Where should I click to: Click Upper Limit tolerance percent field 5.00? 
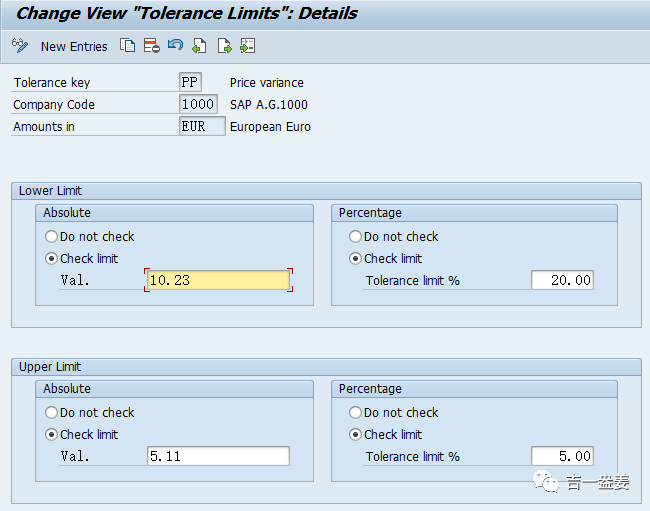click(x=563, y=456)
